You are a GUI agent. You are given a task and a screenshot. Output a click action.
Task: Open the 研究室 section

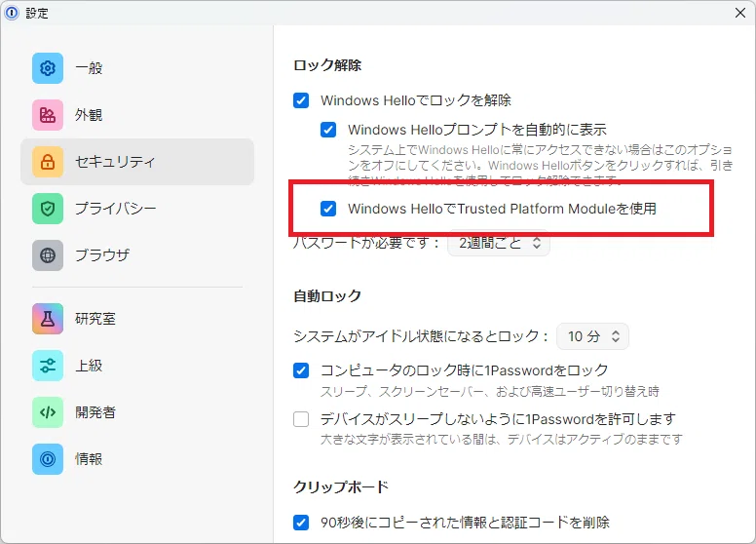[137, 318]
